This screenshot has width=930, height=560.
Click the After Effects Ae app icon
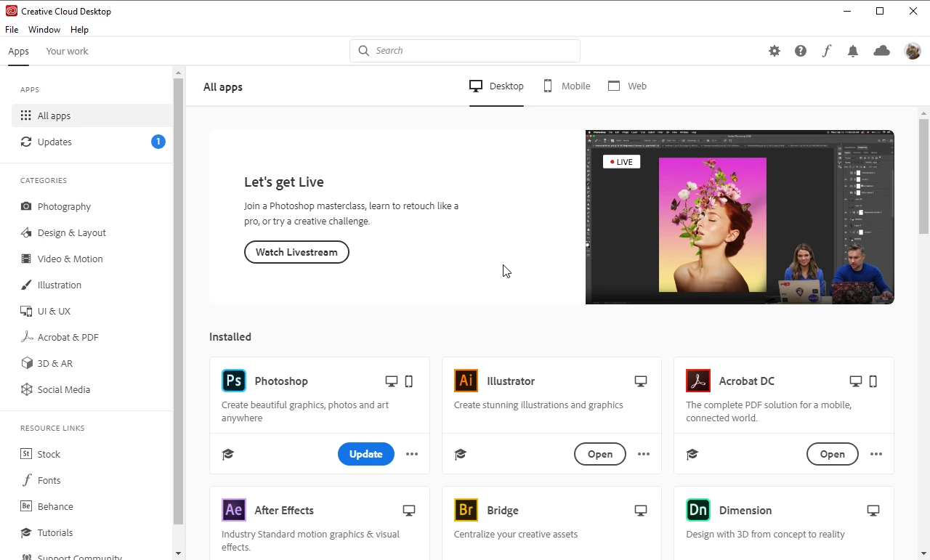click(x=234, y=510)
